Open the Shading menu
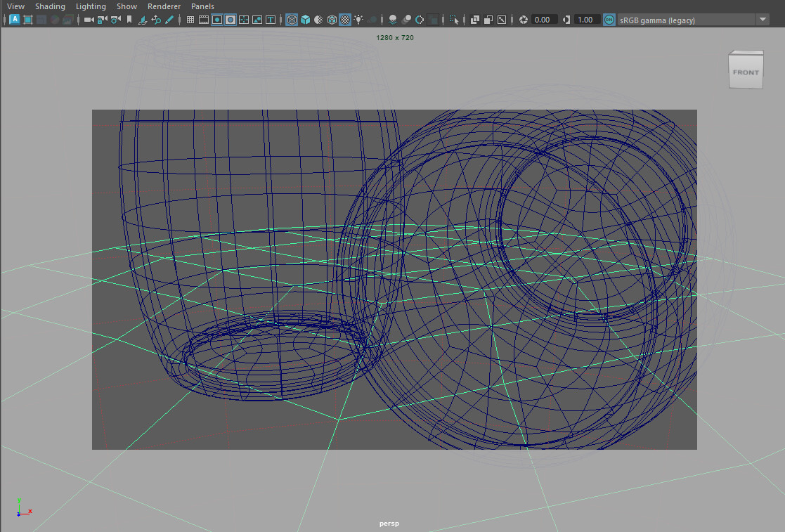Viewport: 785px width, 532px height. point(50,6)
